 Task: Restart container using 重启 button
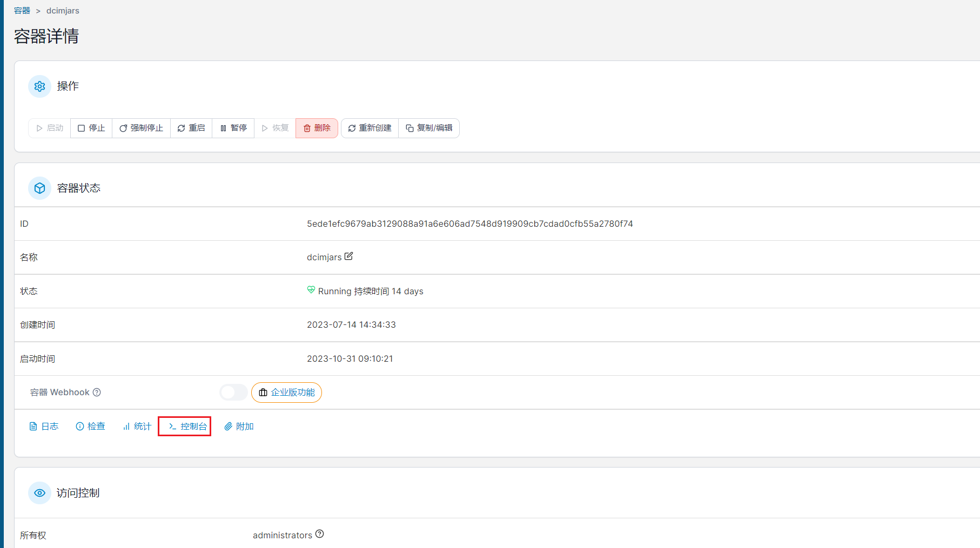[191, 128]
